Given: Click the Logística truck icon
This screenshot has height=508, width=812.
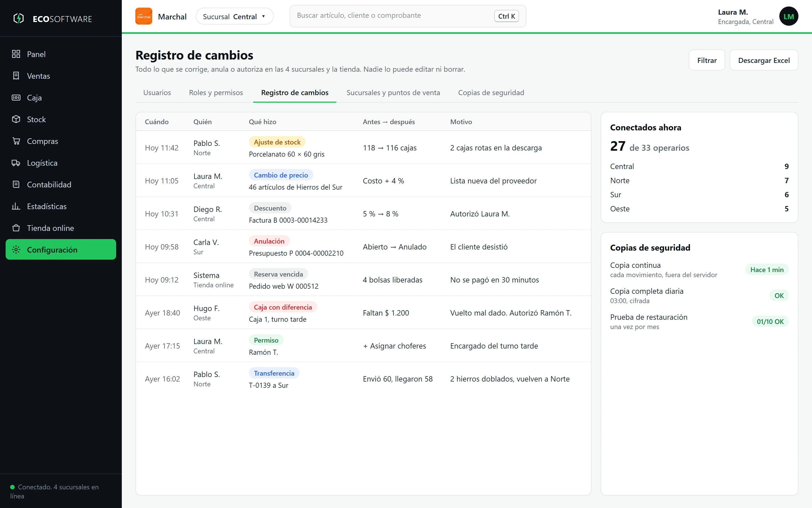Looking at the screenshot, I should [16, 163].
